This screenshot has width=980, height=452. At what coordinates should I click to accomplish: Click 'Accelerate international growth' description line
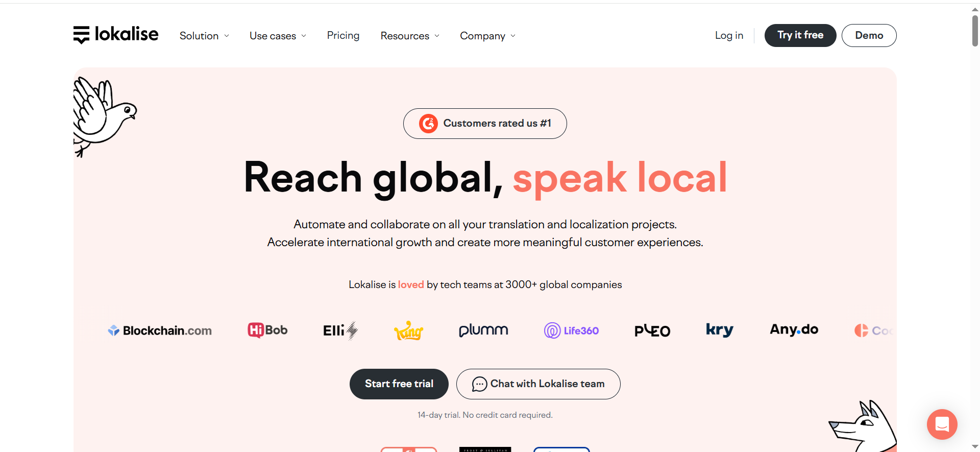click(x=485, y=242)
